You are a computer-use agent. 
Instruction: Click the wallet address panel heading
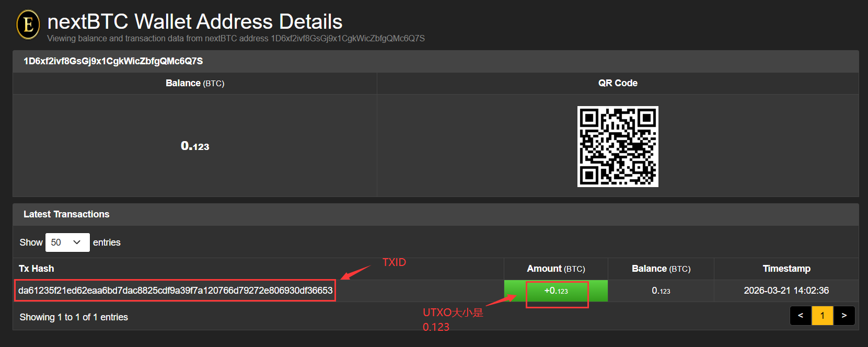point(113,61)
